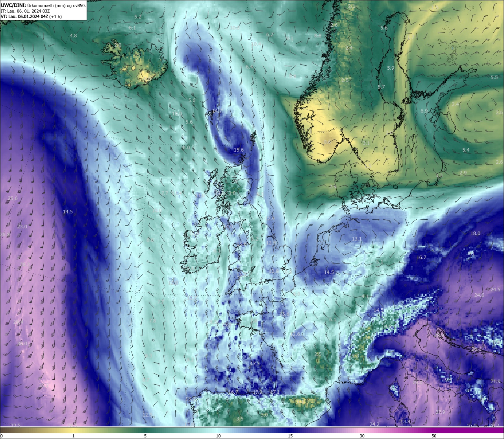Click the 13.1 value over Germany
The image size is (504, 439).
click(x=356, y=239)
